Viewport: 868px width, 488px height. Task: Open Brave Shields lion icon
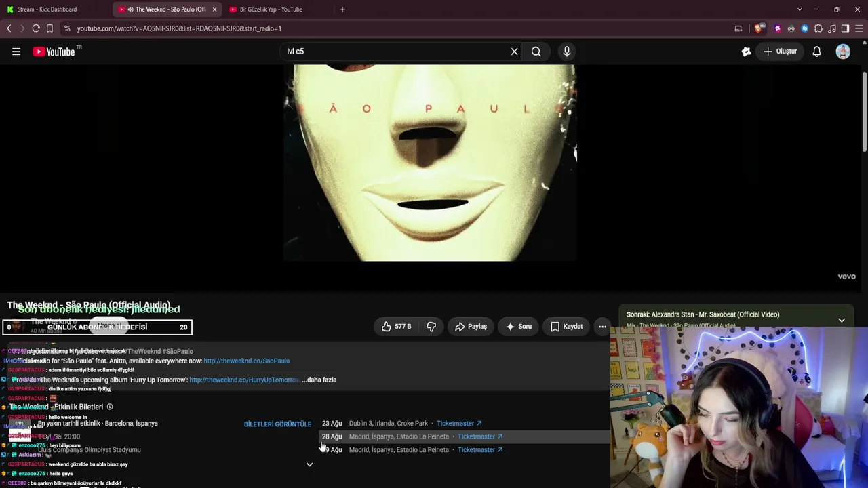coord(759,28)
